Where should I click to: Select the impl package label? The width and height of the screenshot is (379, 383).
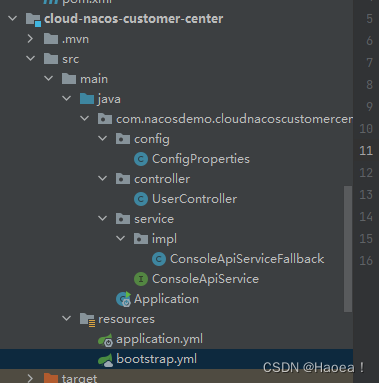click(164, 239)
